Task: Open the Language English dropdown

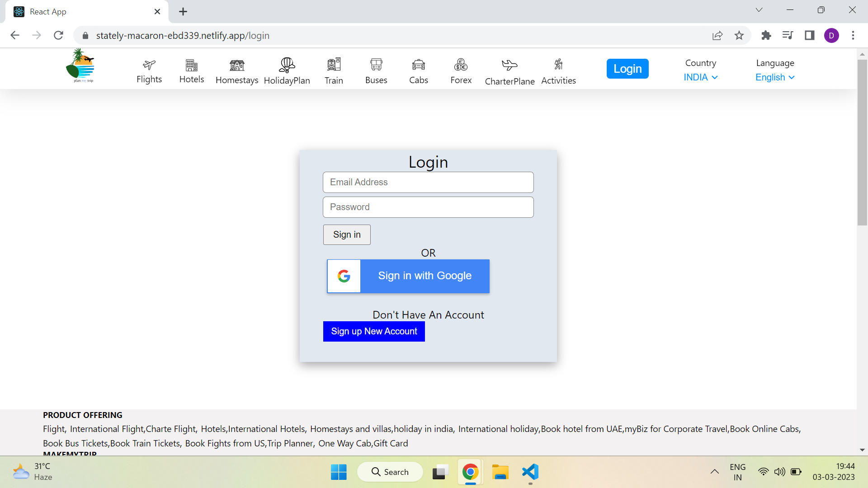Action: (774, 77)
